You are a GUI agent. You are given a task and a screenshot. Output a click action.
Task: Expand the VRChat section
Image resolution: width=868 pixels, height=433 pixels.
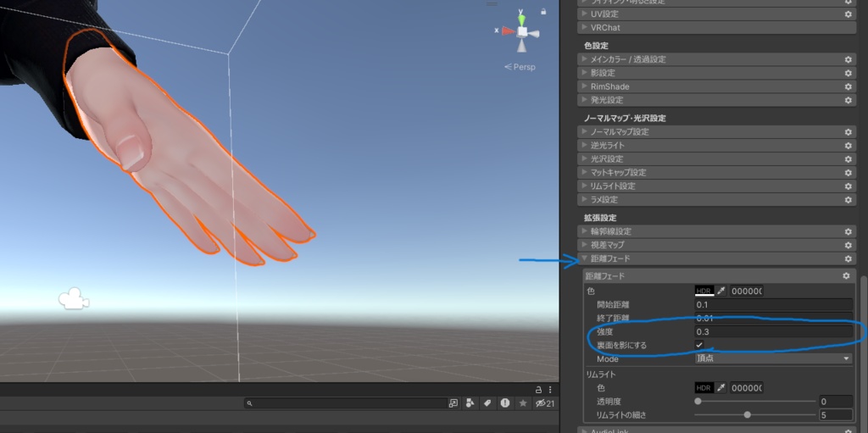coord(717,27)
